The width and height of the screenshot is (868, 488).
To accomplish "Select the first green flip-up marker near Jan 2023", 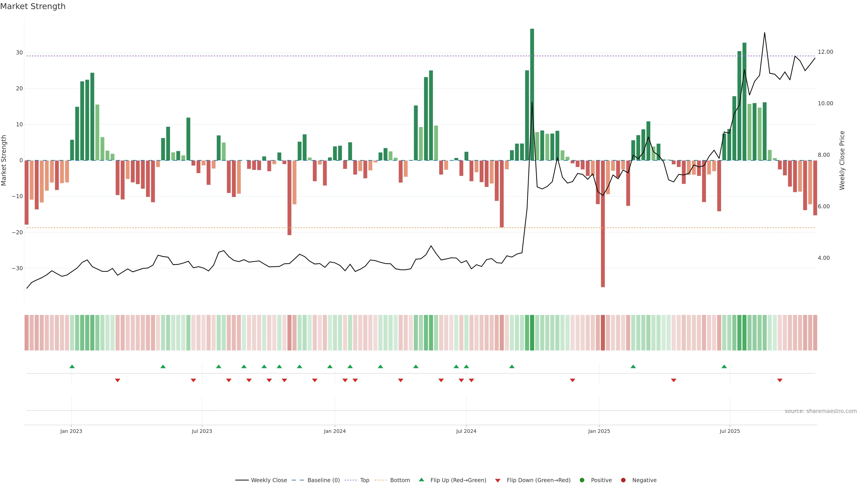I will coord(72,366).
